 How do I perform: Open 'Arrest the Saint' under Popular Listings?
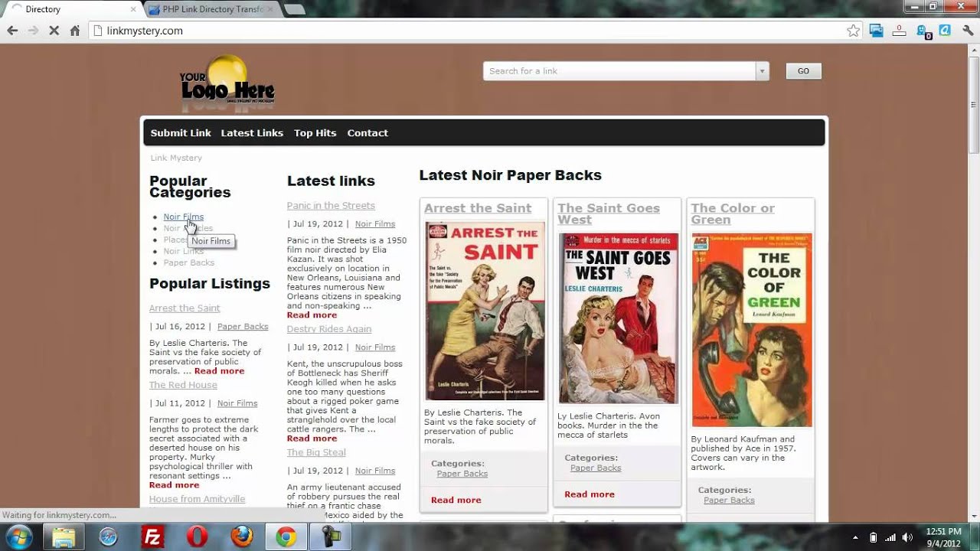point(185,308)
